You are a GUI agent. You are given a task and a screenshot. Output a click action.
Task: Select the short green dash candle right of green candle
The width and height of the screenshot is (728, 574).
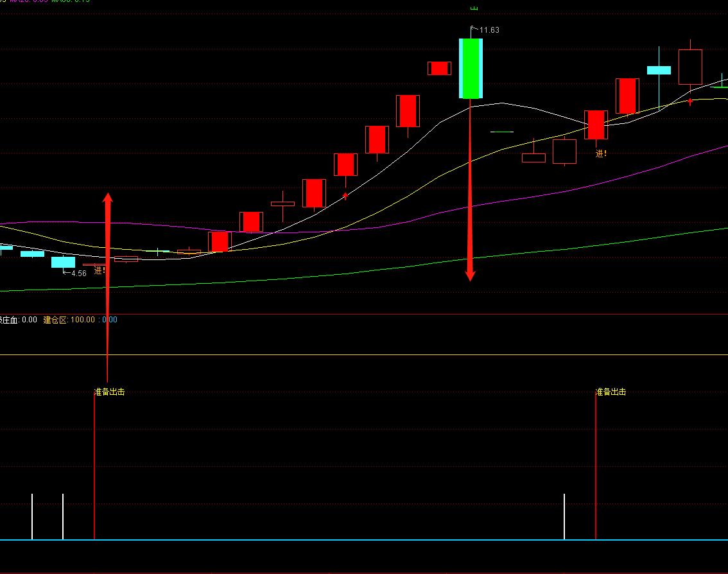pyautogui.click(x=502, y=132)
